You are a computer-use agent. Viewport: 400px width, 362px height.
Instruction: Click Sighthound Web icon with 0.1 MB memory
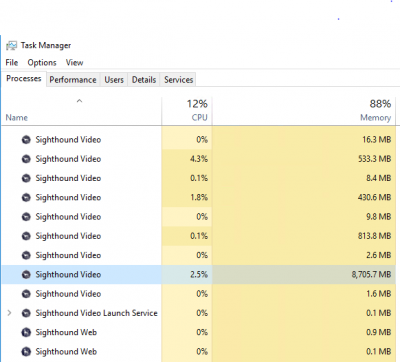point(26,352)
